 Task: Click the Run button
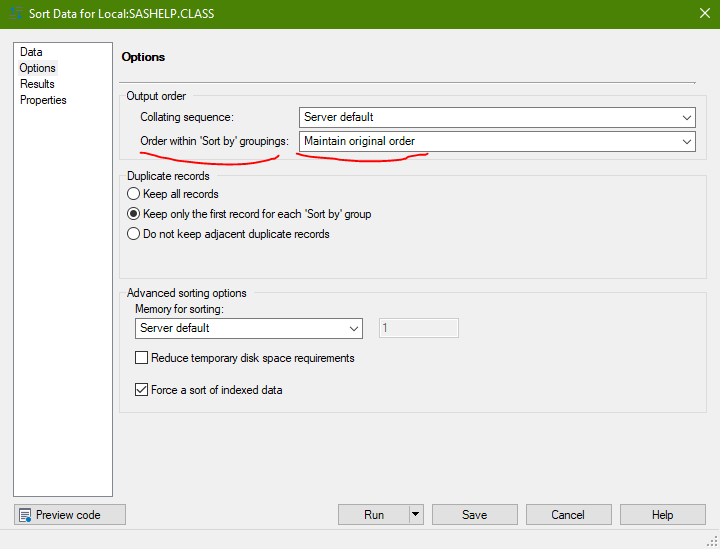pyautogui.click(x=373, y=515)
